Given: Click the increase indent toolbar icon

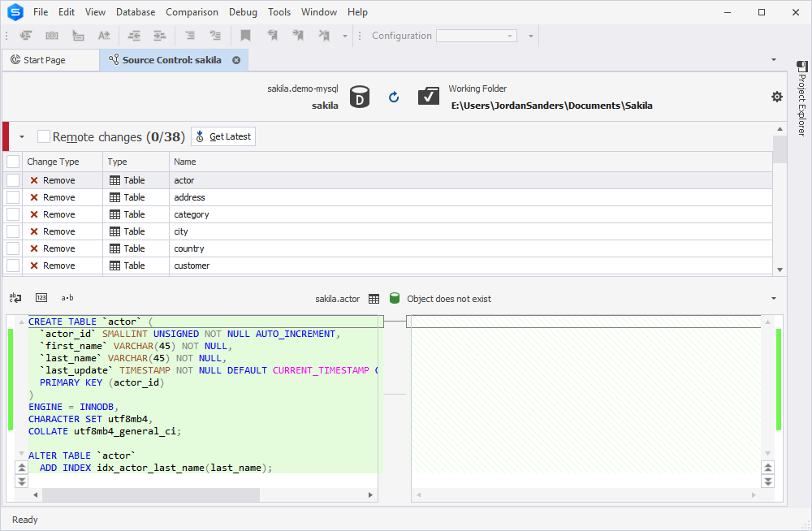Looking at the screenshot, I should tap(159, 35).
